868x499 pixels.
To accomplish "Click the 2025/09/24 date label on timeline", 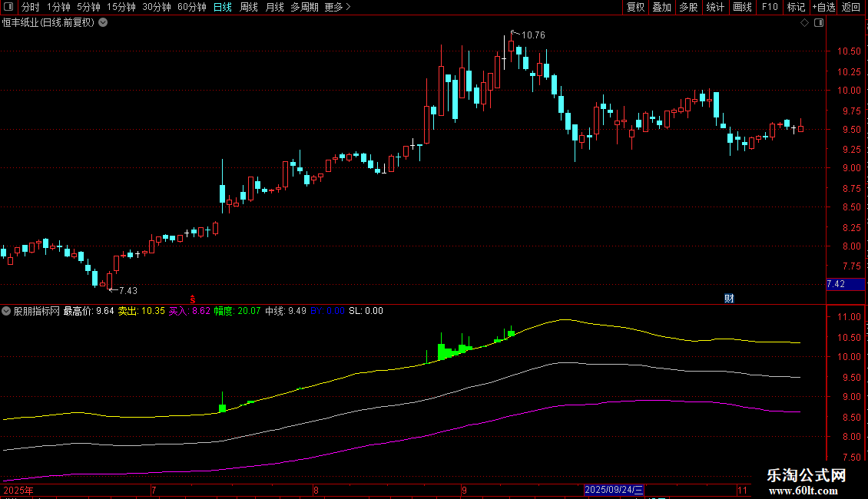I will [x=614, y=490].
